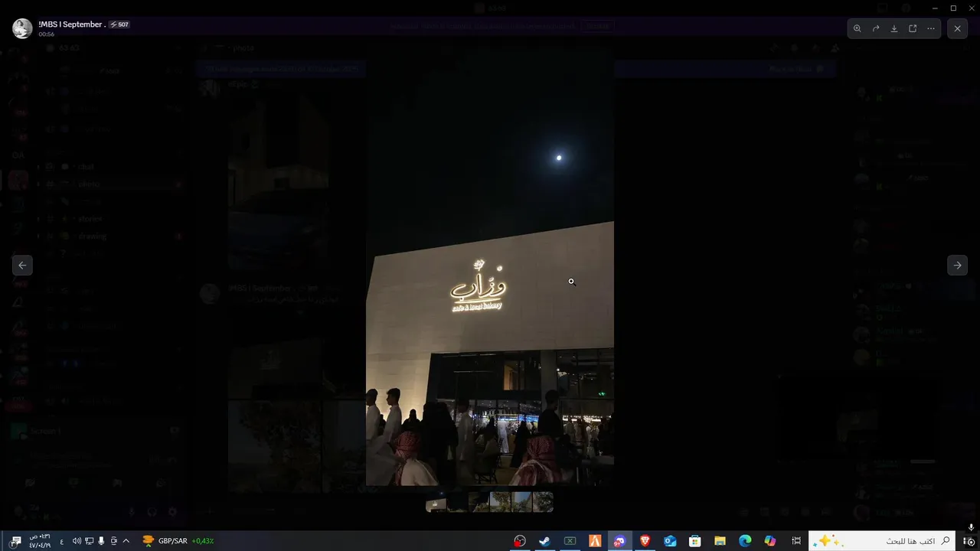Open the poster's avatar at top left
980x551 pixels.
pyautogui.click(x=22, y=28)
